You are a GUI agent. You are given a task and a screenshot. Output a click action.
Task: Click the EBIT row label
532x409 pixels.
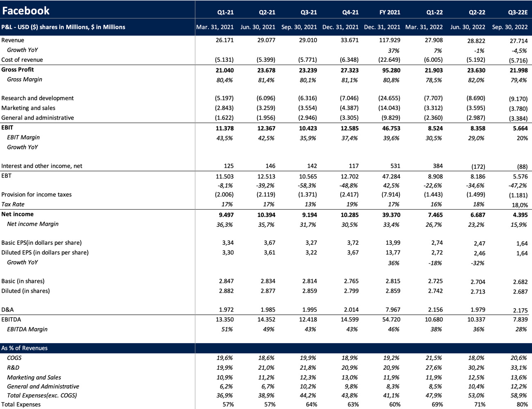[7, 128]
